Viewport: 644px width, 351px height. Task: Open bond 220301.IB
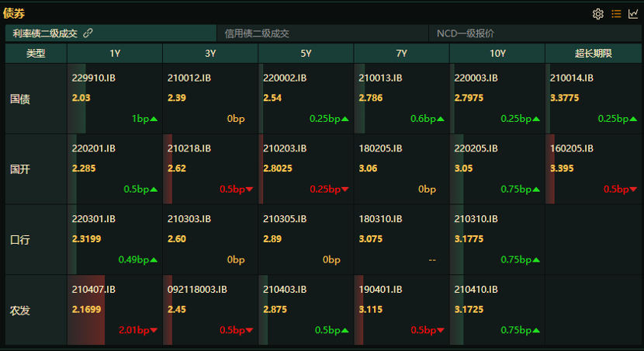pyautogui.click(x=94, y=219)
